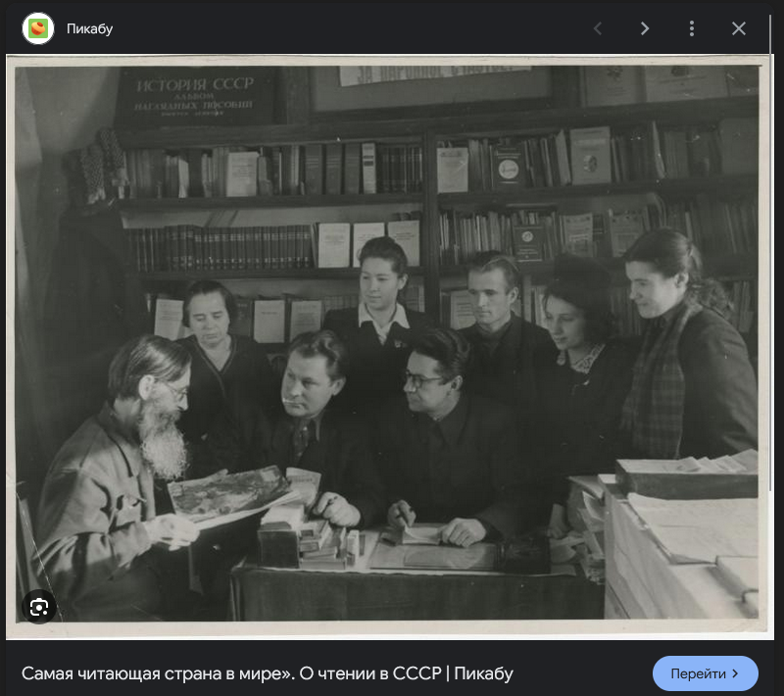This screenshot has width=784, height=696.
Task: Search this image with Lens icon
Action: pos(39,608)
